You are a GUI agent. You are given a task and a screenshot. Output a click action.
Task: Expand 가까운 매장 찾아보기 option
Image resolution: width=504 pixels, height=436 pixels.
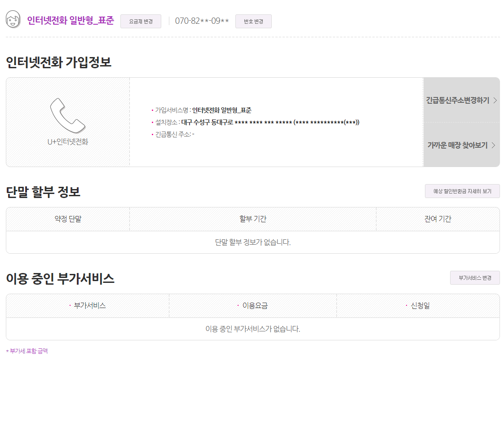458,145
